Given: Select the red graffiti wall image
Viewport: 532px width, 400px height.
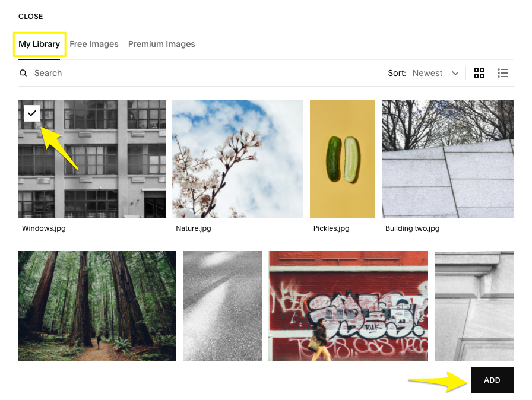Looking at the screenshot, I should click(348, 306).
